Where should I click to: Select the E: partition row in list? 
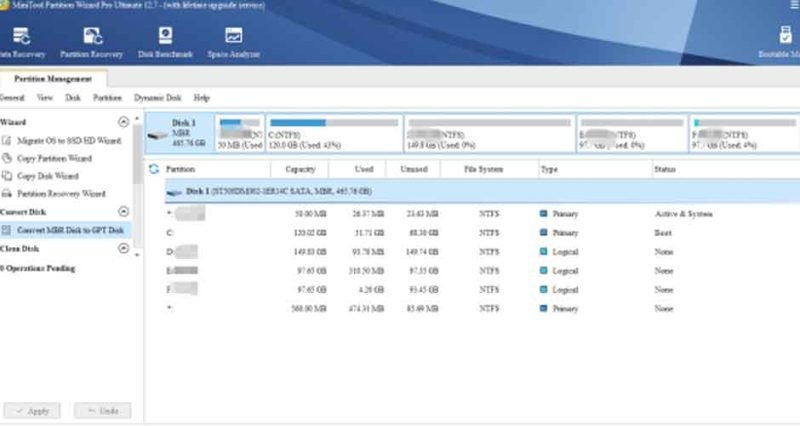point(482,270)
